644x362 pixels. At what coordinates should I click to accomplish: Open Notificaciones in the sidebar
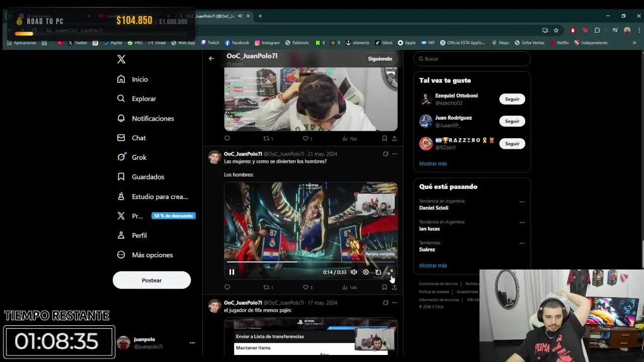[x=145, y=118]
